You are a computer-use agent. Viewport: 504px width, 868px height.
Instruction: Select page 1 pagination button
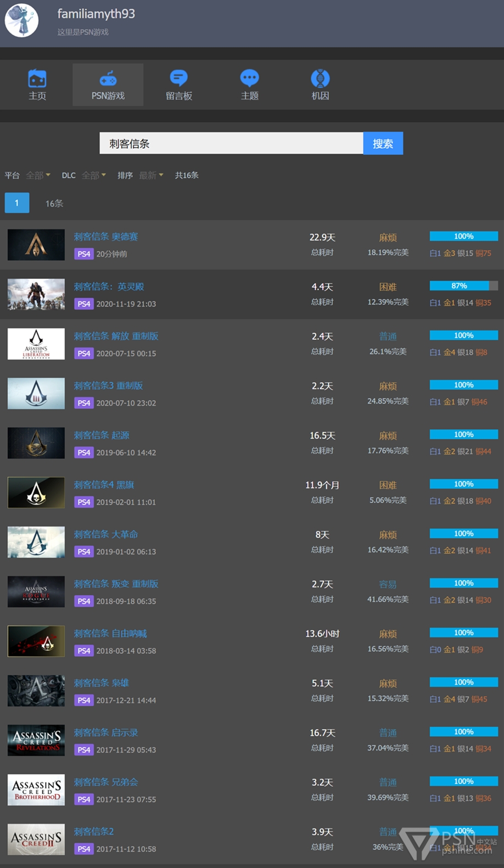coord(17,203)
